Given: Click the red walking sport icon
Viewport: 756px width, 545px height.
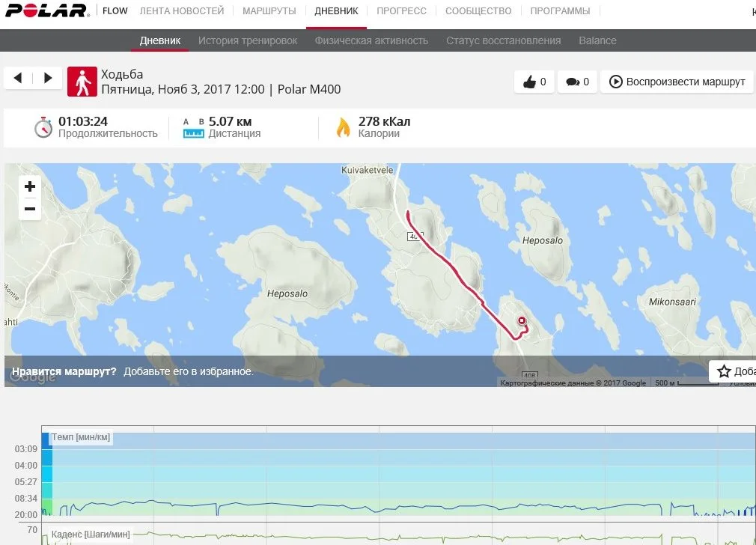Looking at the screenshot, I should [82, 82].
